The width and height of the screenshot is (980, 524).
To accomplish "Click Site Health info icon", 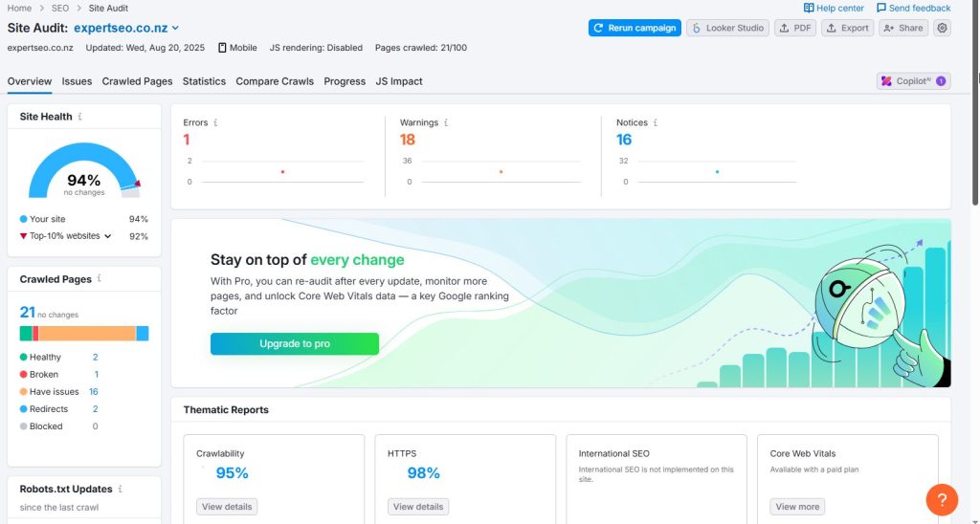I will [x=80, y=117].
